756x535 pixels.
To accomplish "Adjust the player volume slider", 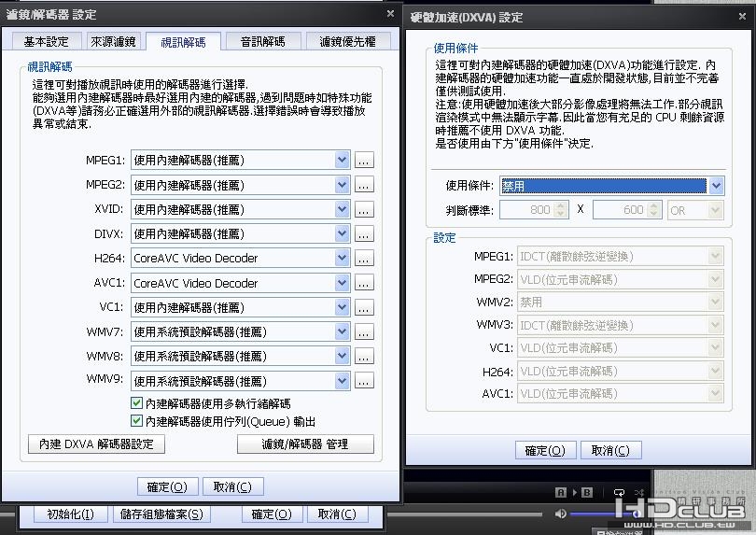I will (605, 514).
